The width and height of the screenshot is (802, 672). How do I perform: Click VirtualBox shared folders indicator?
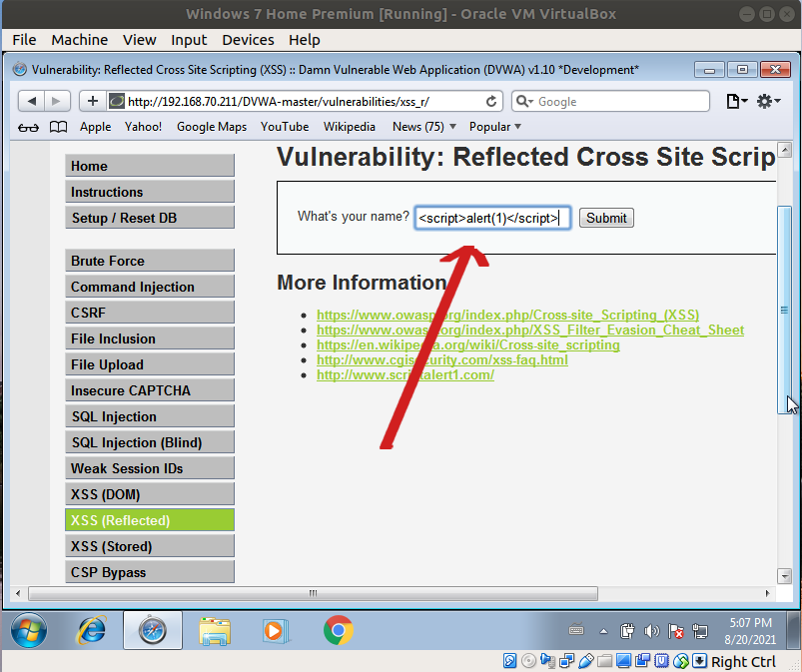[604, 661]
